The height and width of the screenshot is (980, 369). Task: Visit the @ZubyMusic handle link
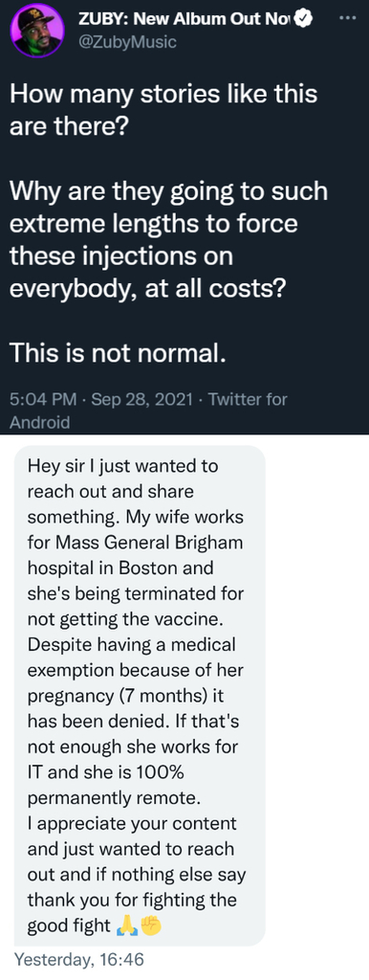(x=127, y=42)
